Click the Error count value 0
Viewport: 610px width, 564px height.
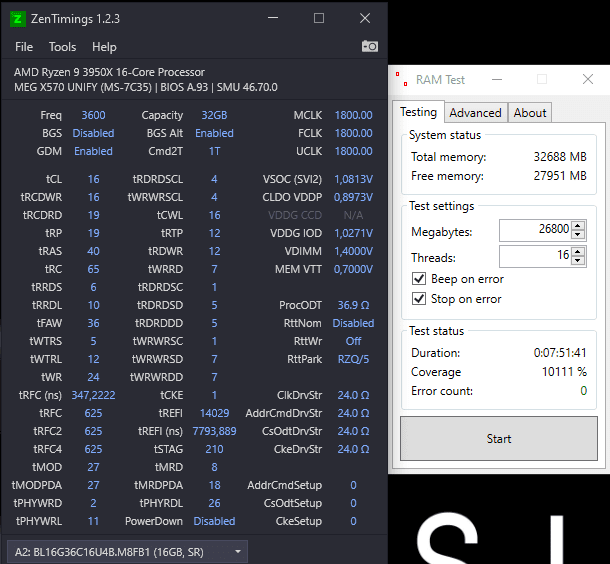tap(584, 391)
